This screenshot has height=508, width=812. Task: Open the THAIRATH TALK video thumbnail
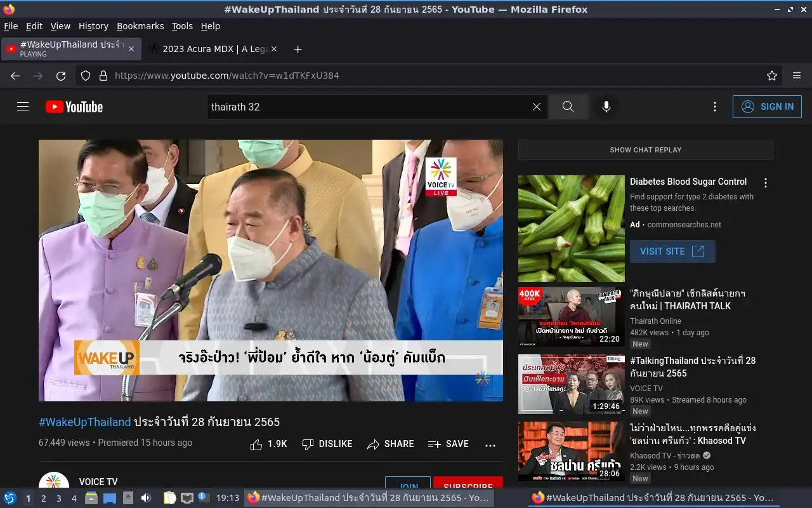coord(572,317)
